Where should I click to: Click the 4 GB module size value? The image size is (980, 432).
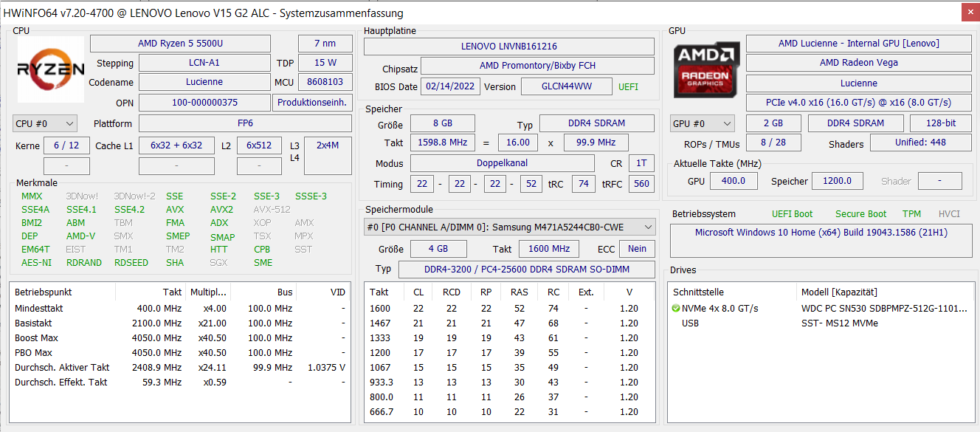click(x=438, y=249)
